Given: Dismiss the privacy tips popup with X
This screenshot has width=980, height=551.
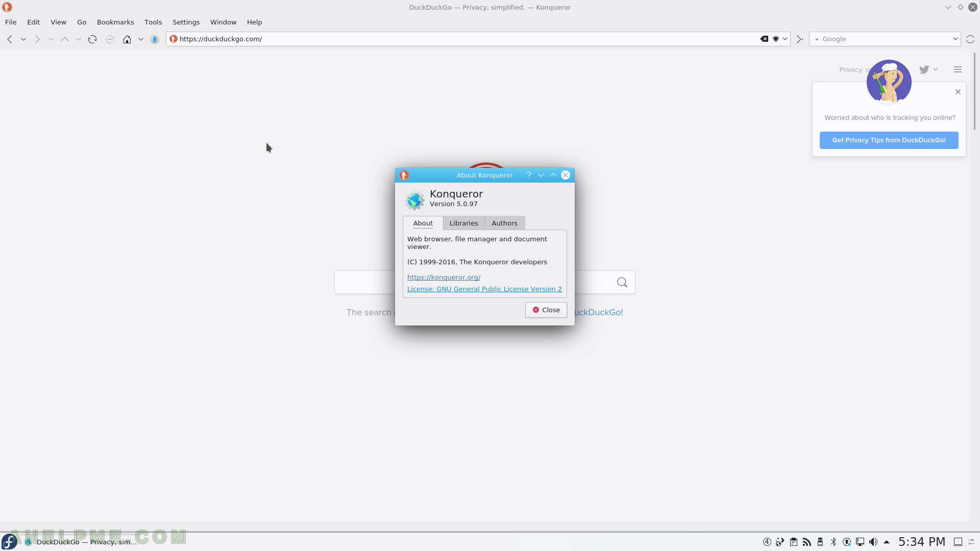Looking at the screenshot, I should pyautogui.click(x=958, y=92).
